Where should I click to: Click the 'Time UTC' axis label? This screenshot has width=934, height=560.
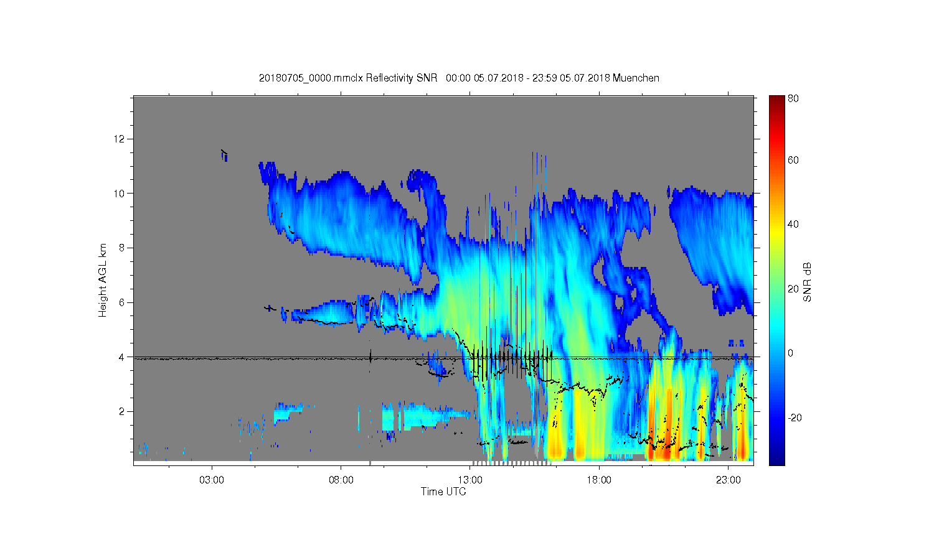pyautogui.click(x=443, y=492)
